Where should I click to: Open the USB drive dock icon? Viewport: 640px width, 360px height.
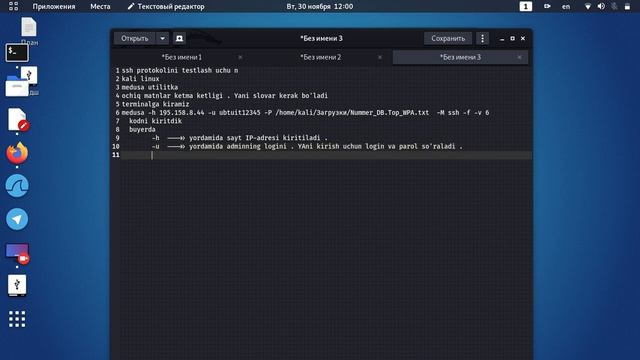click(17, 285)
